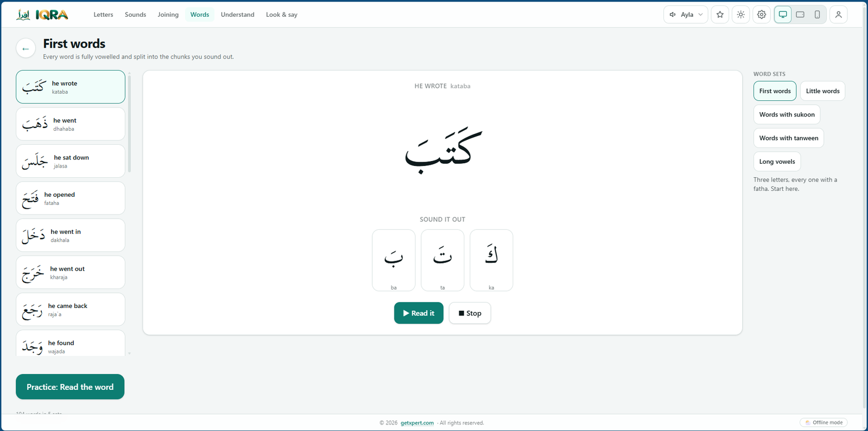This screenshot has width=868, height=431.
Task: Click the Offline mode indicator
Action: click(x=824, y=422)
